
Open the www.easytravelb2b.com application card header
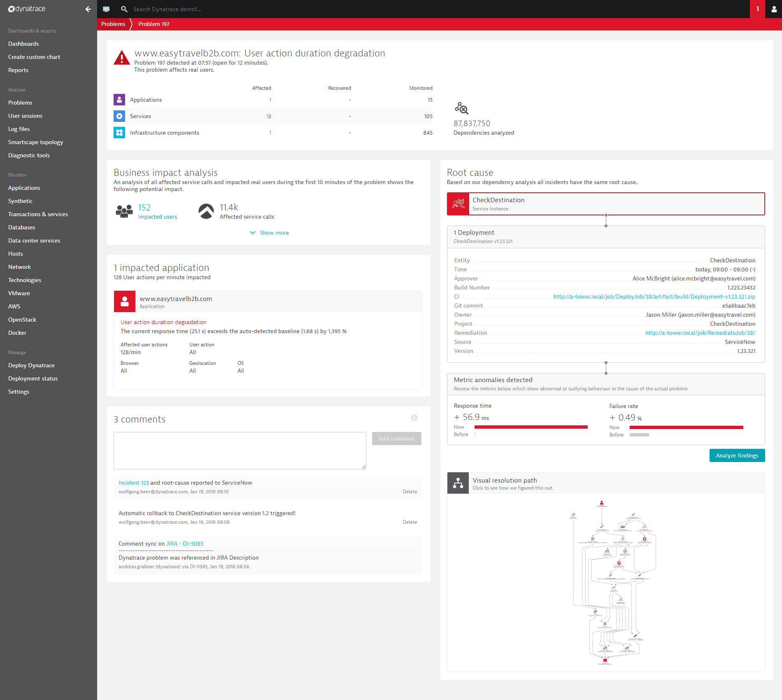[x=268, y=302]
